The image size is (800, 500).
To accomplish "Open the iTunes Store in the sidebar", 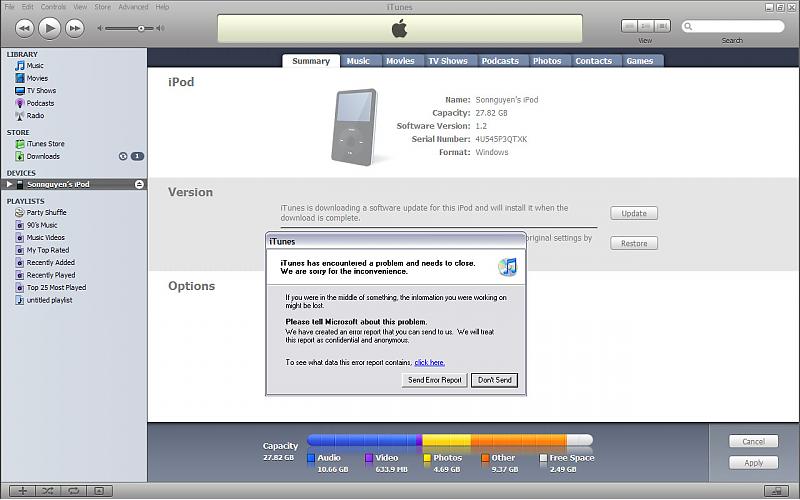I will coord(45,144).
